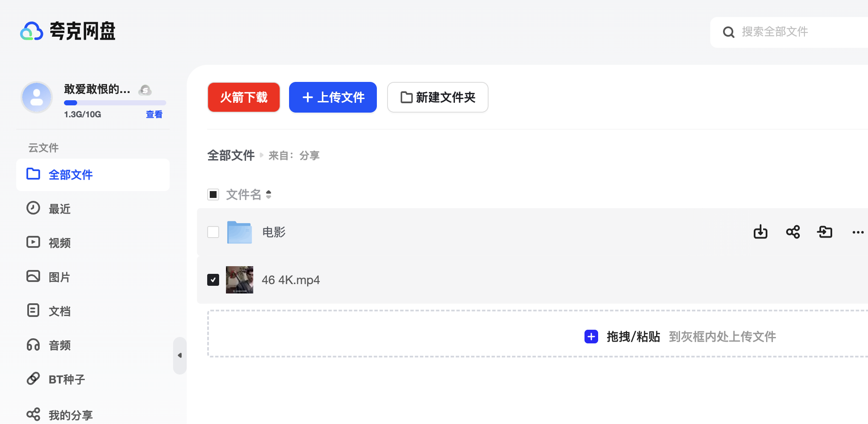Toggle the select-all files checkbox
This screenshot has width=868, height=424.
(213, 195)
